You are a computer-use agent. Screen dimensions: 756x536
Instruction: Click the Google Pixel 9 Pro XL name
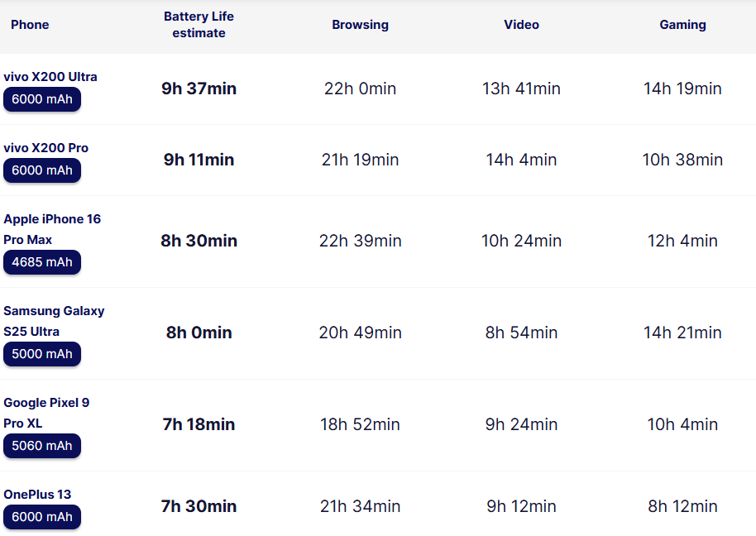[x=46, y=413]
